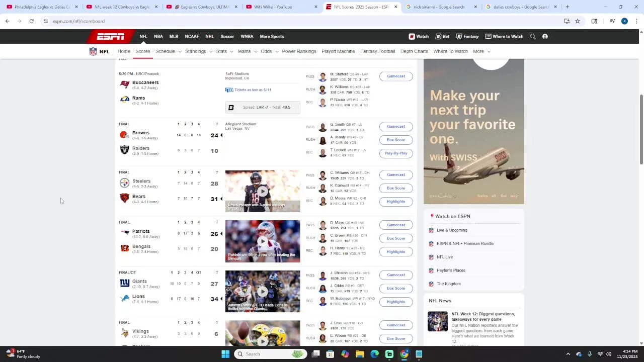The width and height of the screenshot is (644, 362).
Task: Click the Giants team logo
Action: [x=124, y=283]
